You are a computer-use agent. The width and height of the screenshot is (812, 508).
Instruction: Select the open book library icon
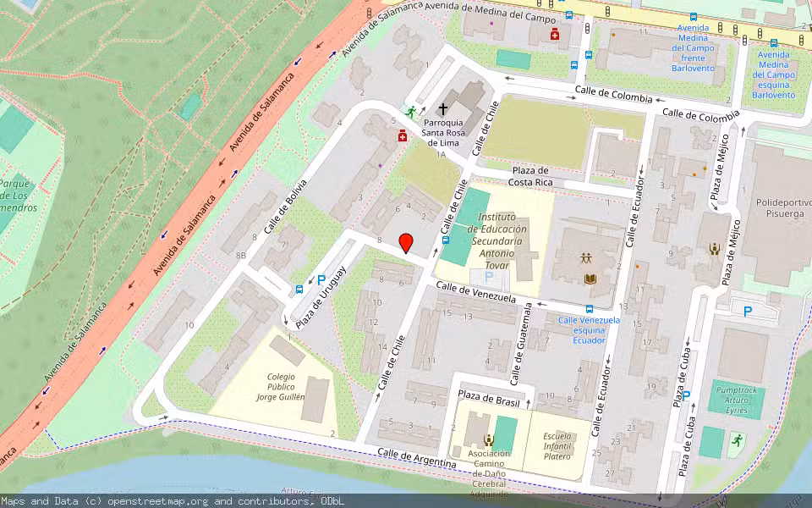click(x=590, y=279)
